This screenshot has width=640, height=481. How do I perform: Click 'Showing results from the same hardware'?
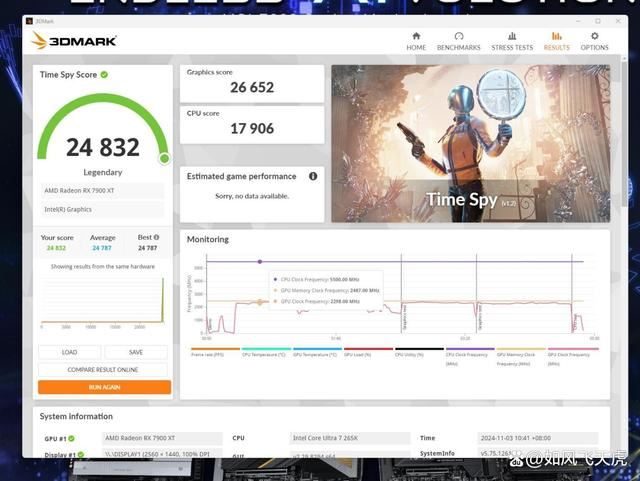click(103, 267)
